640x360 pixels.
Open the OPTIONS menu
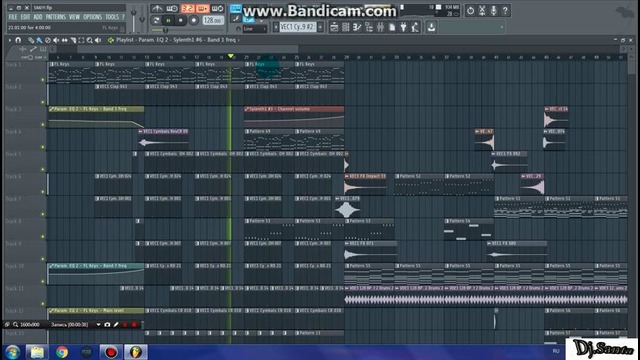[x=93, y=17]
